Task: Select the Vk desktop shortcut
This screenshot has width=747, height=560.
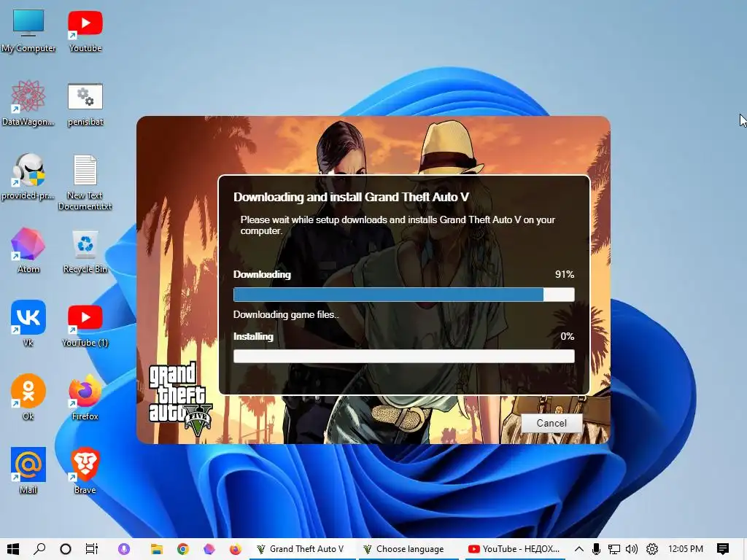Action: pyautogui.click(x=28, y=324)
